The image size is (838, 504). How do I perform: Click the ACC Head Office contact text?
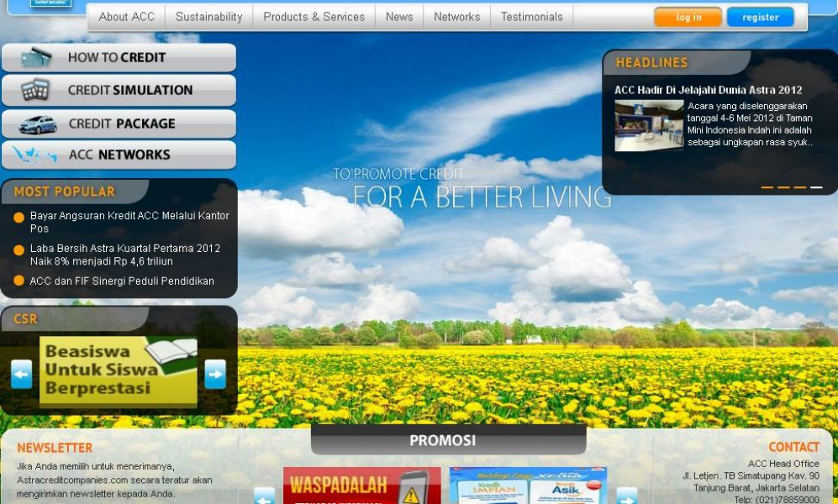(783, 464)
